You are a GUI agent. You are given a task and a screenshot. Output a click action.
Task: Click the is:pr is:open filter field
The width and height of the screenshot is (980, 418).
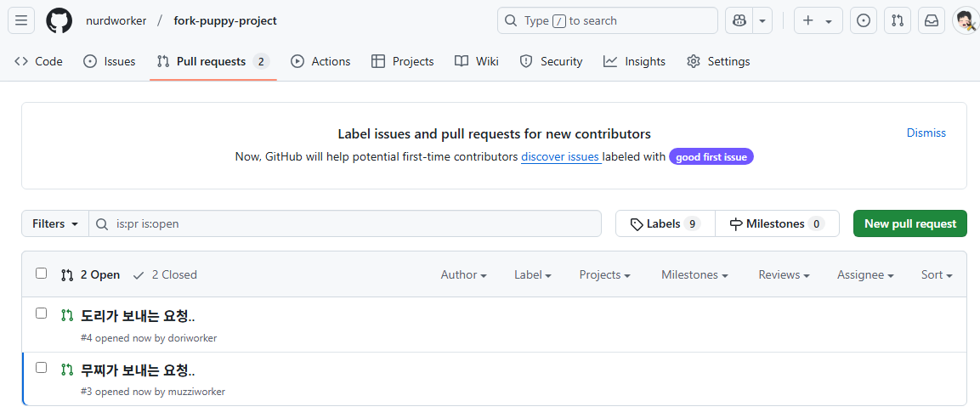(345, 223)
